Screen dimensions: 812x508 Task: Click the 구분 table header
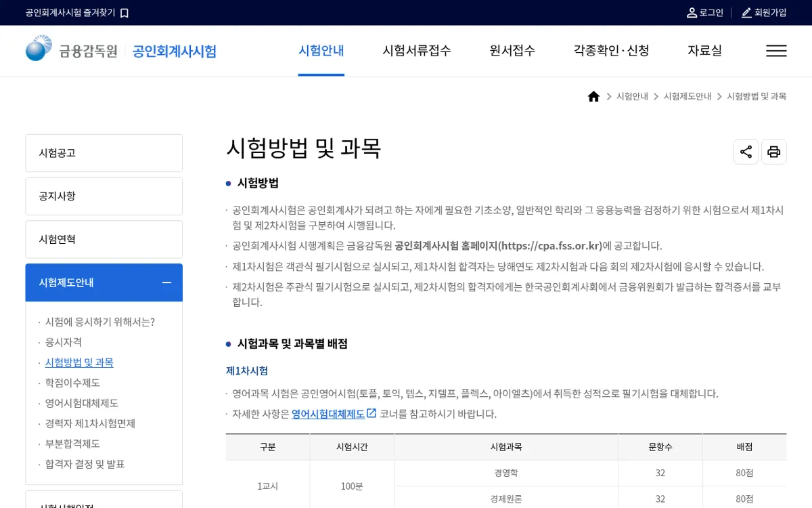(268, 447)
